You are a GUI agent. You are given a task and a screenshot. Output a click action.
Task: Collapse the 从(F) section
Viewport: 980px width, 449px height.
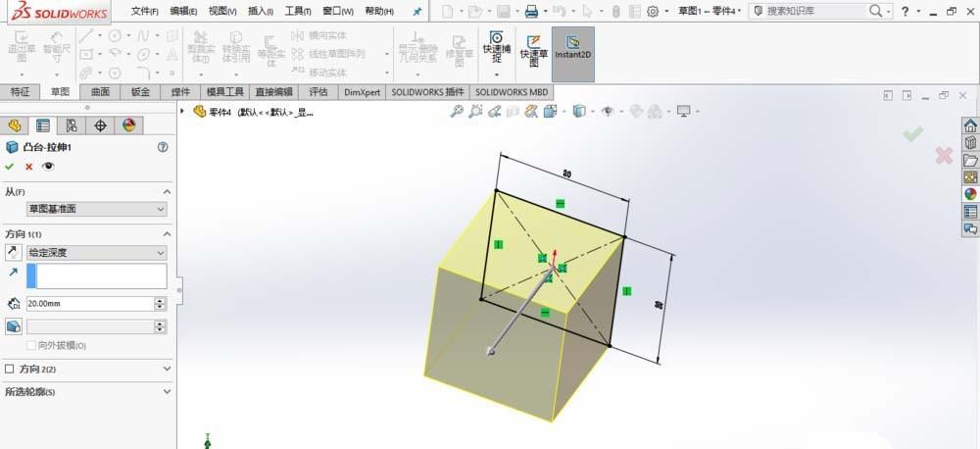[x=167, y=192]
